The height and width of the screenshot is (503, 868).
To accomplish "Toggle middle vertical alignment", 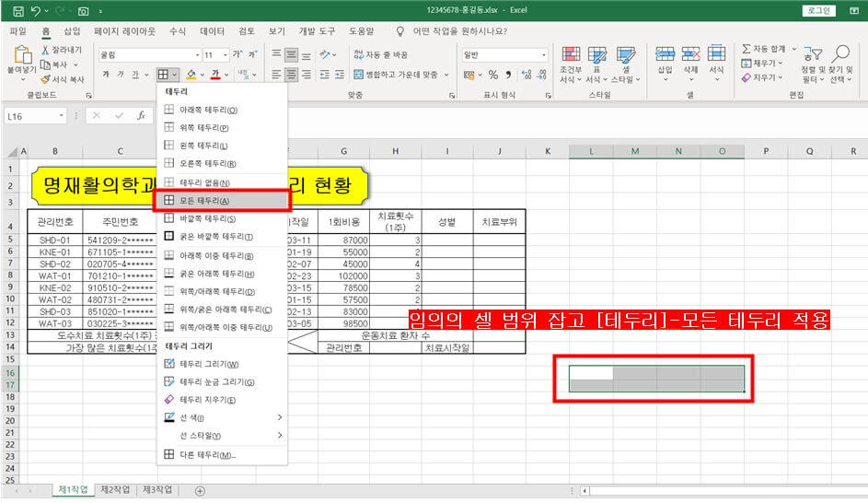I will 291,54.
